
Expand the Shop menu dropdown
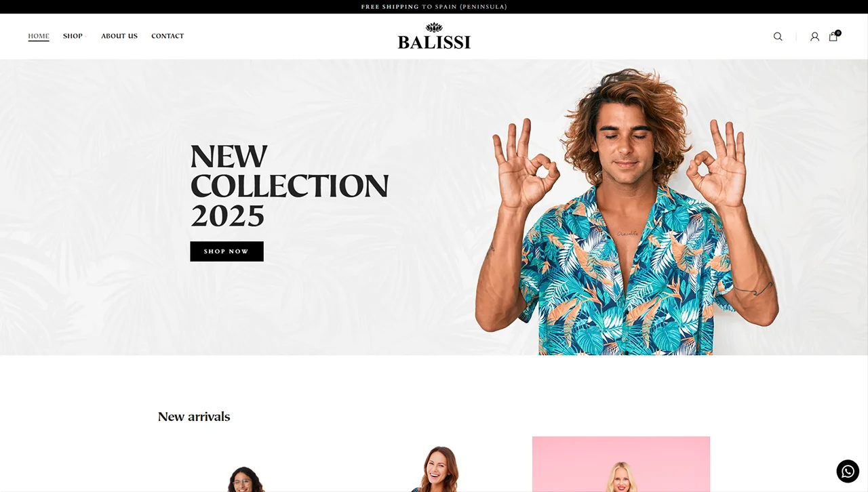pos(75,36)
